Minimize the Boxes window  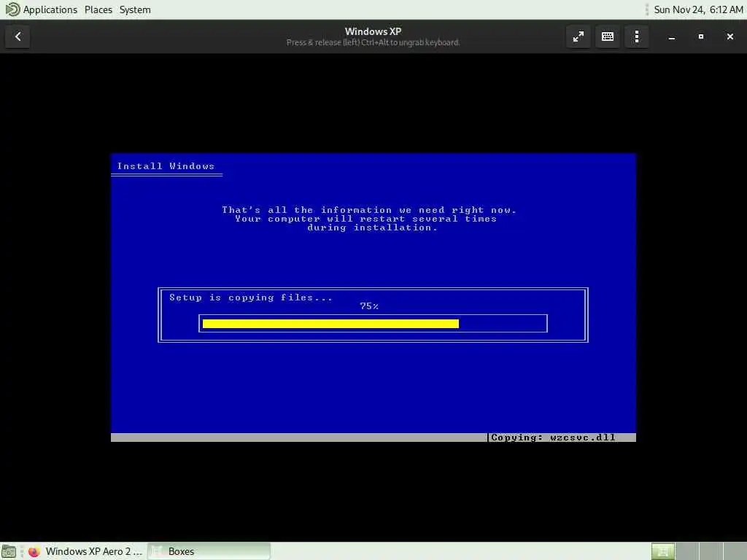pyautogui.click(x=672, y=36)
